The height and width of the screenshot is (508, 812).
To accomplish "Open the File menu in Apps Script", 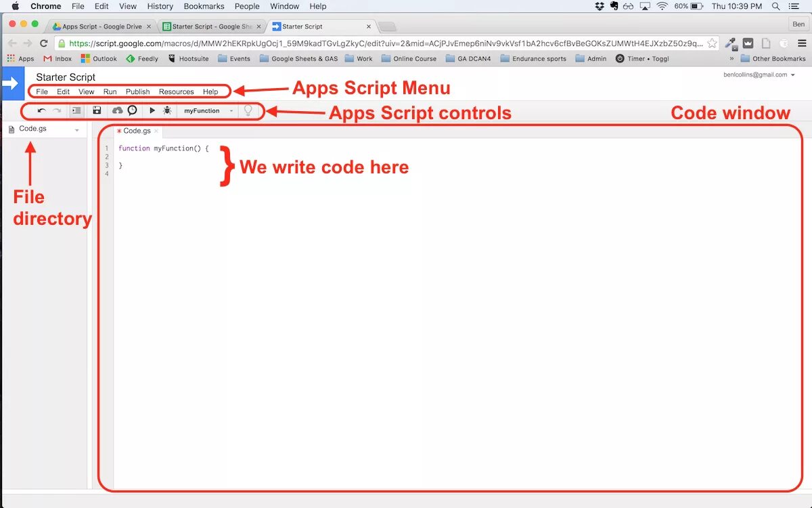I will [x=42, y=91].
